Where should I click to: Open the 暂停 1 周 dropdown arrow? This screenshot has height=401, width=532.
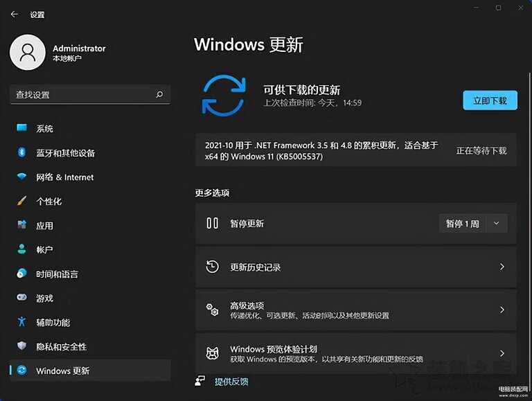pyautogui.click(x=497, y=223)
